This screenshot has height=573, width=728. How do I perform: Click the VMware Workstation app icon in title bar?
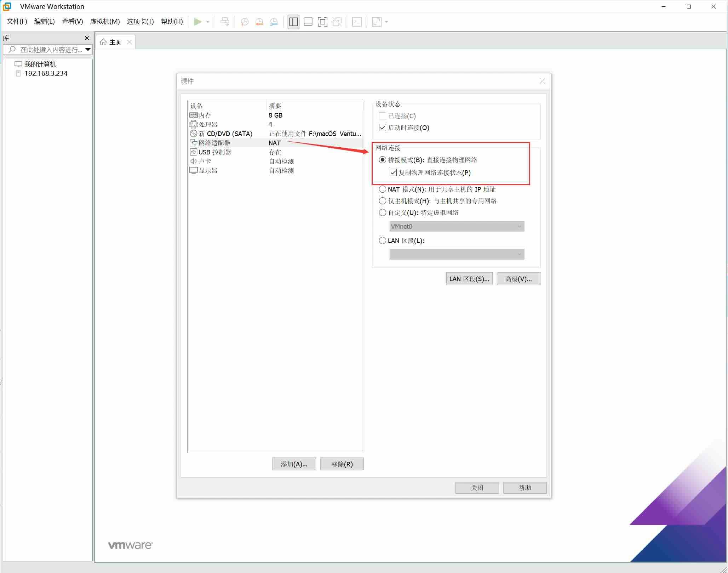tap(7, 6)
